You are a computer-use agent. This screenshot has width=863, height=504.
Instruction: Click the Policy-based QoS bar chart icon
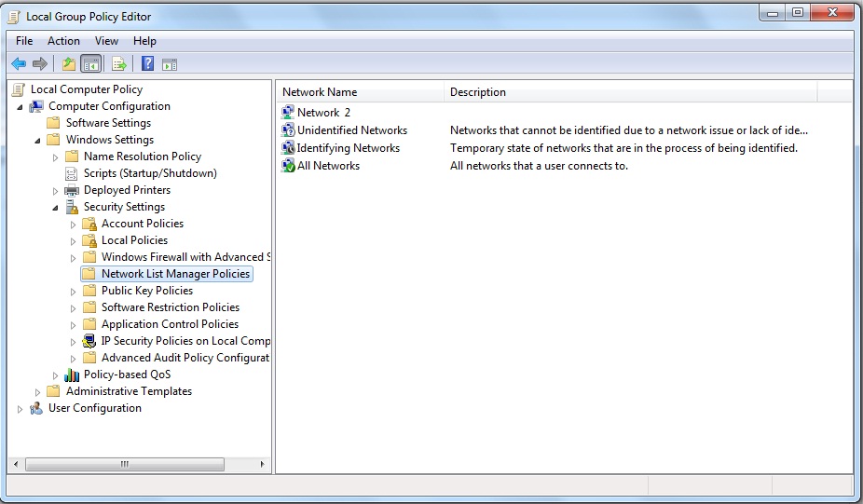pyautogui.click(x=72, y=375)
